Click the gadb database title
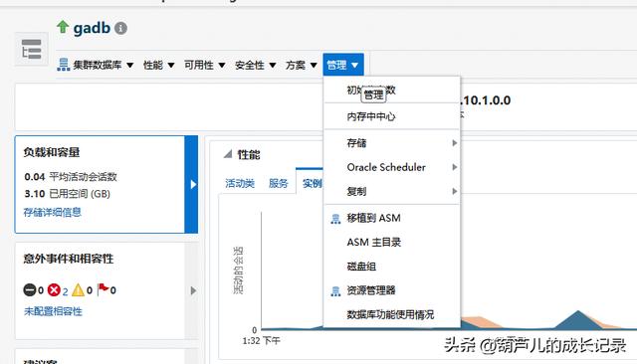Screen dimensions: 637x364 [x=92, y=28]
